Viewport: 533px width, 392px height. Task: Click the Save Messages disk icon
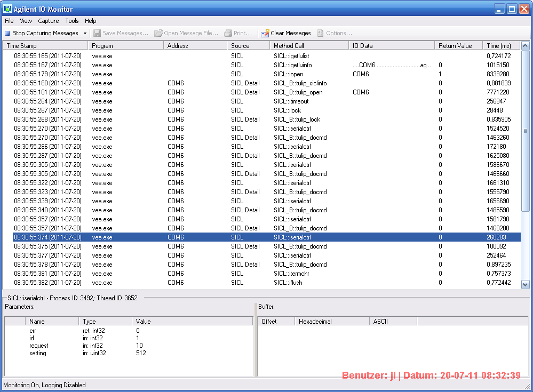click(x=97, y=33)
